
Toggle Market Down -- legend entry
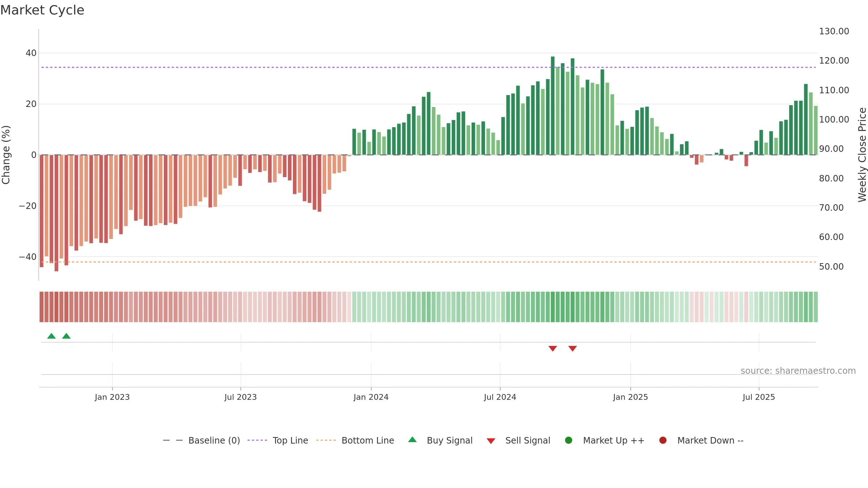click(x=701, y=440)
